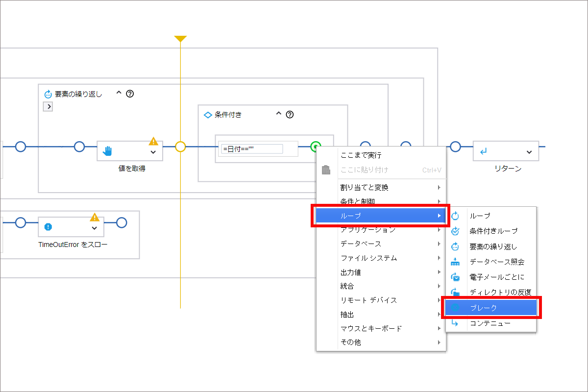Click the warning icon on 値を取得 step

(x=153, y=141)
